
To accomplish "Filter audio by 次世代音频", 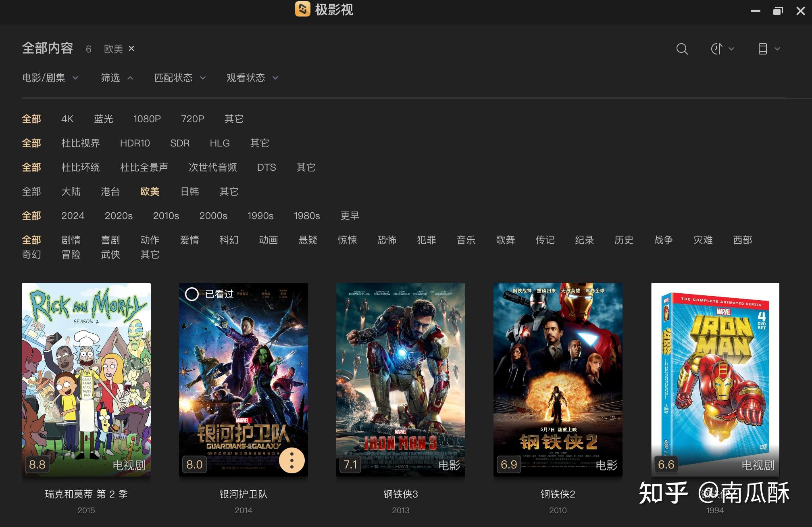I will tap(213, 167).
